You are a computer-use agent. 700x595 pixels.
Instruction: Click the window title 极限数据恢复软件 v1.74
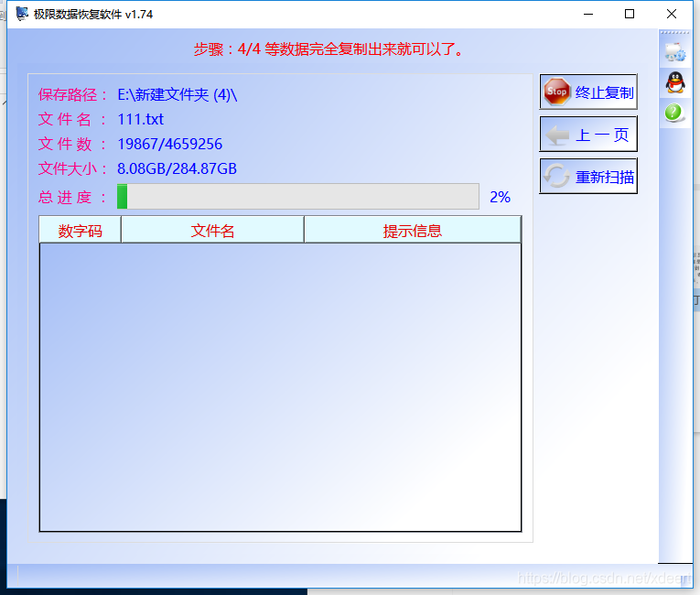tap(93, 15)
